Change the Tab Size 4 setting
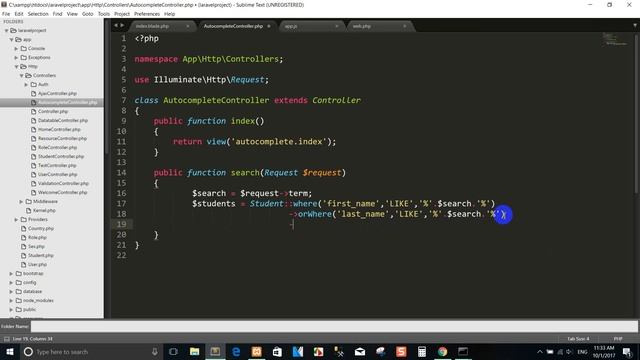This screenshot has width=640, height=360. click(578, 339)
